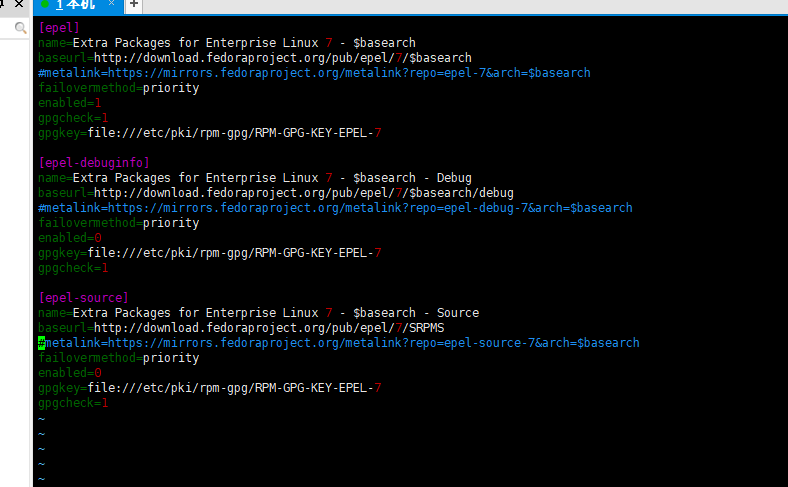Viewport: 788px width, 487px height.
Task: Click the search input field in side panel
Action: coord(7,28)
